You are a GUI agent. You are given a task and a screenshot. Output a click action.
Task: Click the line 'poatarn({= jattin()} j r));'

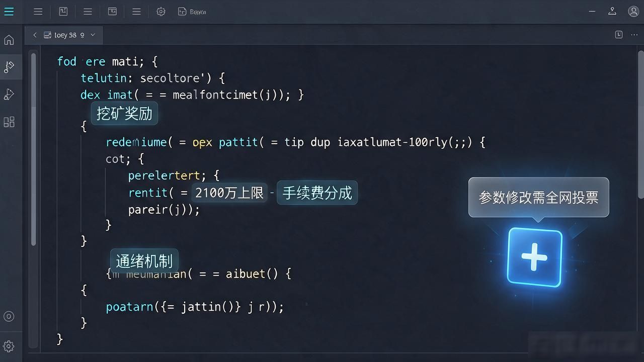click(x=195, y=306)
